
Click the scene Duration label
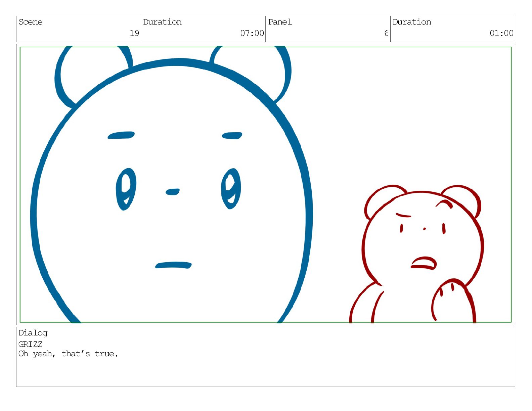(x=162, y=22)
